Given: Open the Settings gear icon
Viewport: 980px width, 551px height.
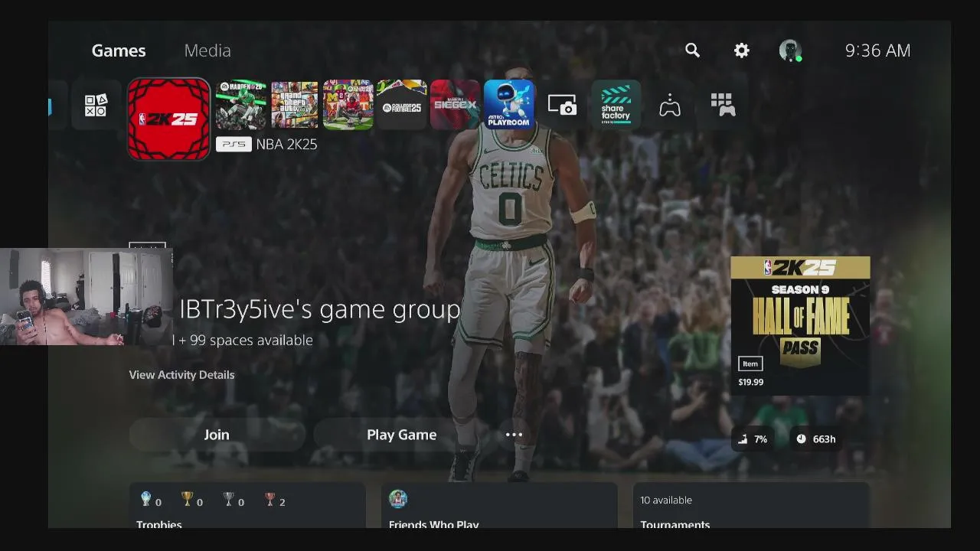Looking at the screenshot, I should point(742,51).
